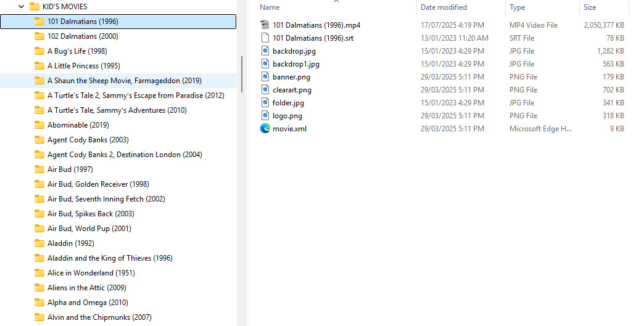Viewport: 644px width, 326px height.
Task: Click the Alice in Wonderland (1951) folder icon
Action: (39, 272)
